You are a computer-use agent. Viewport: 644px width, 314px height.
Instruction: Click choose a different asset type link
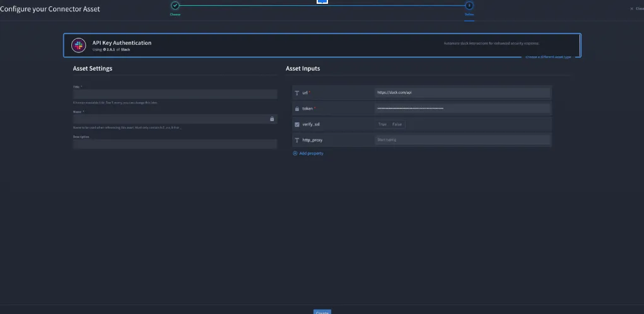[x=548, y=57]
